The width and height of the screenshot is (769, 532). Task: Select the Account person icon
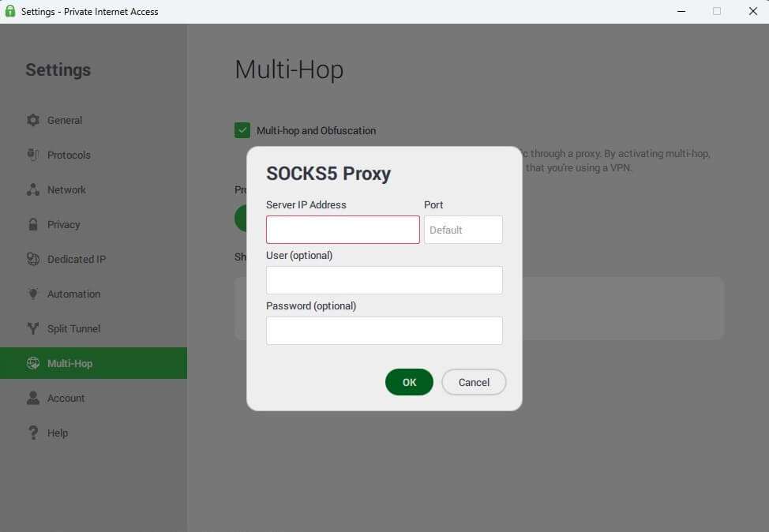point(32,398)
